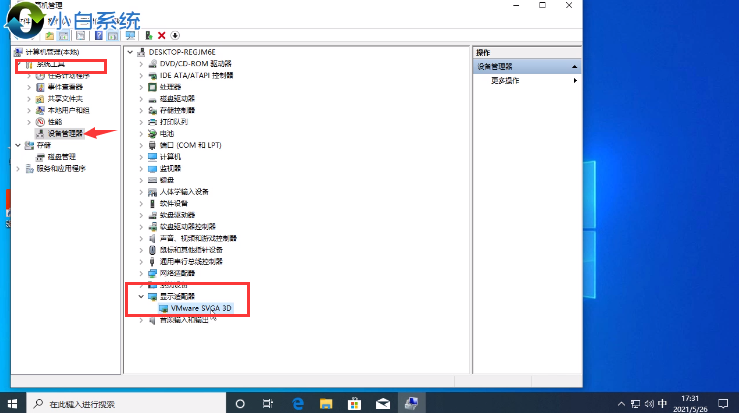Image resolution: width=739 pixels, height=413 pixels.
Task: Open Task View from the taskbar
Action: point(268,404)
